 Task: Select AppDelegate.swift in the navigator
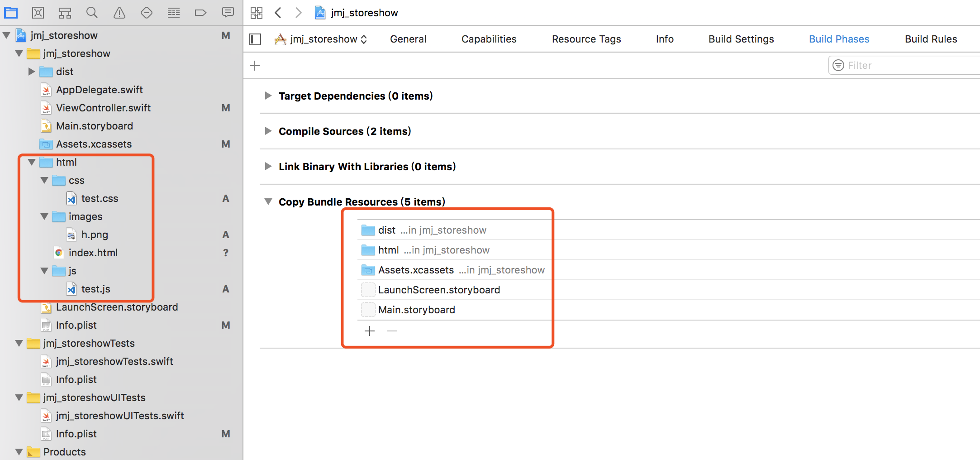click(100, 90)
